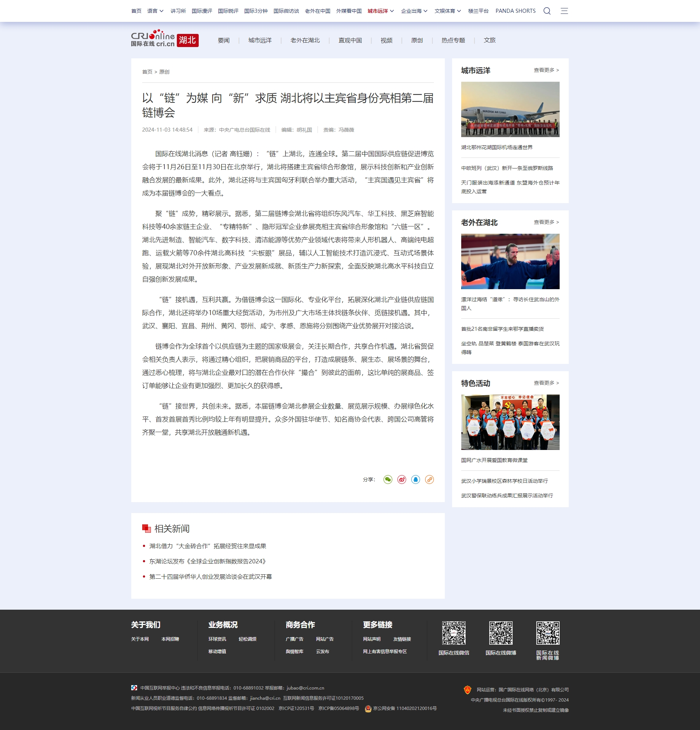Screen dimensions: 700x730
Task: Click the police badge beside 京公网安备
Action: 368,708
